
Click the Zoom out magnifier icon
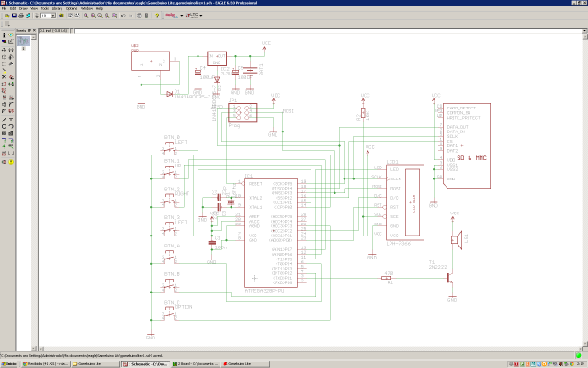click(100, 16)
